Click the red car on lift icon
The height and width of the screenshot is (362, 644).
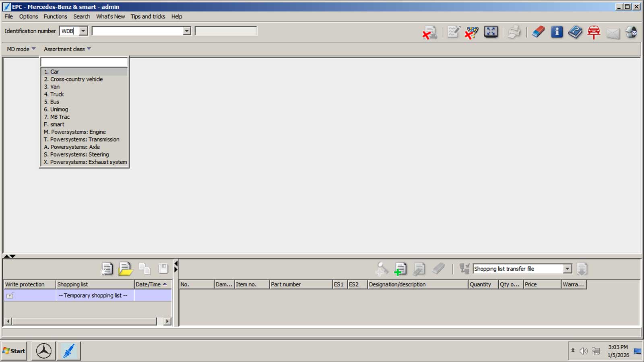(x=594, y=32)
